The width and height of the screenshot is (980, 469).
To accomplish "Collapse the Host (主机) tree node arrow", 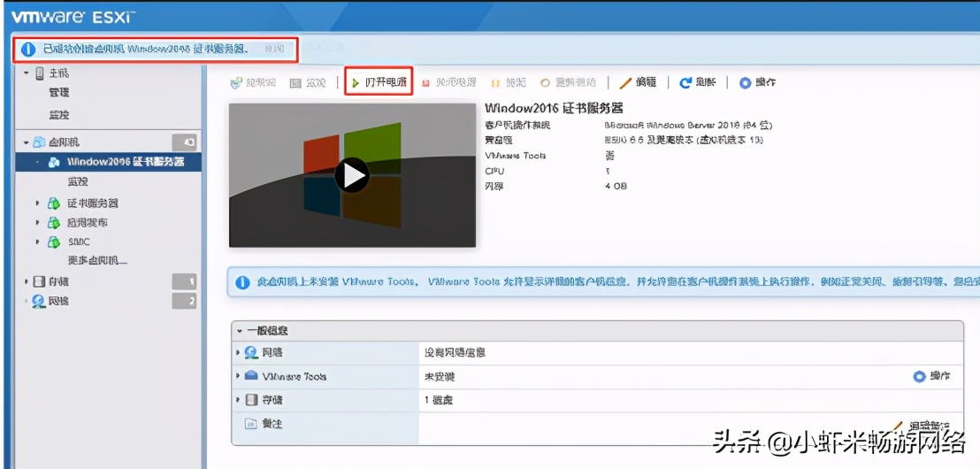I will coord(27,73).
